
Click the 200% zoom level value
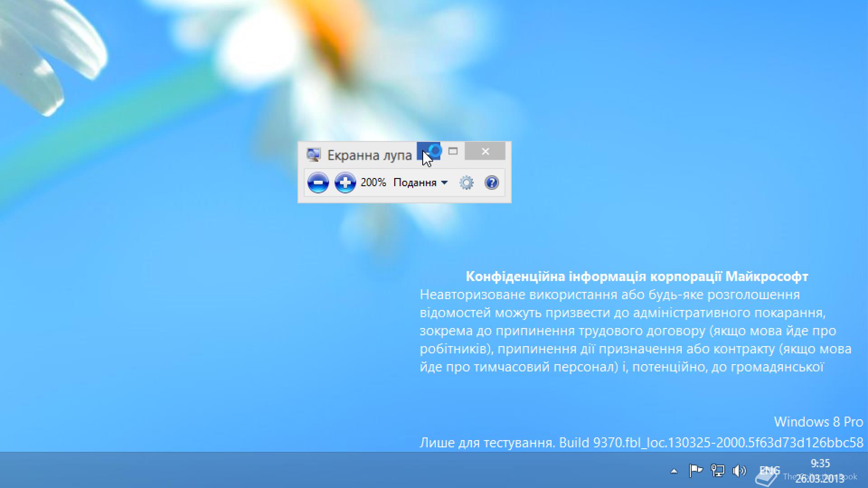point(373,183)
